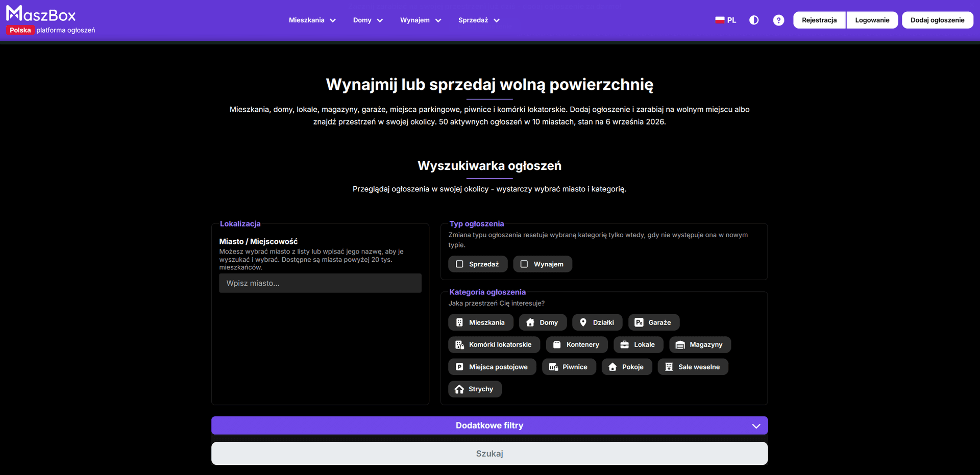Select the Domy category chip
The width and height of the screenshot is (980, 475).
click(543, 322)
